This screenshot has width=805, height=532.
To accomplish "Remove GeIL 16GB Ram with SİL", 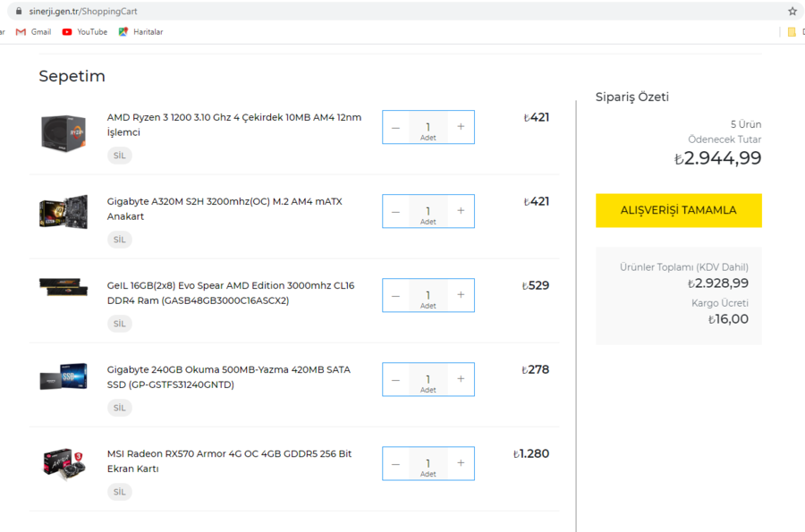I will (120, 324).
